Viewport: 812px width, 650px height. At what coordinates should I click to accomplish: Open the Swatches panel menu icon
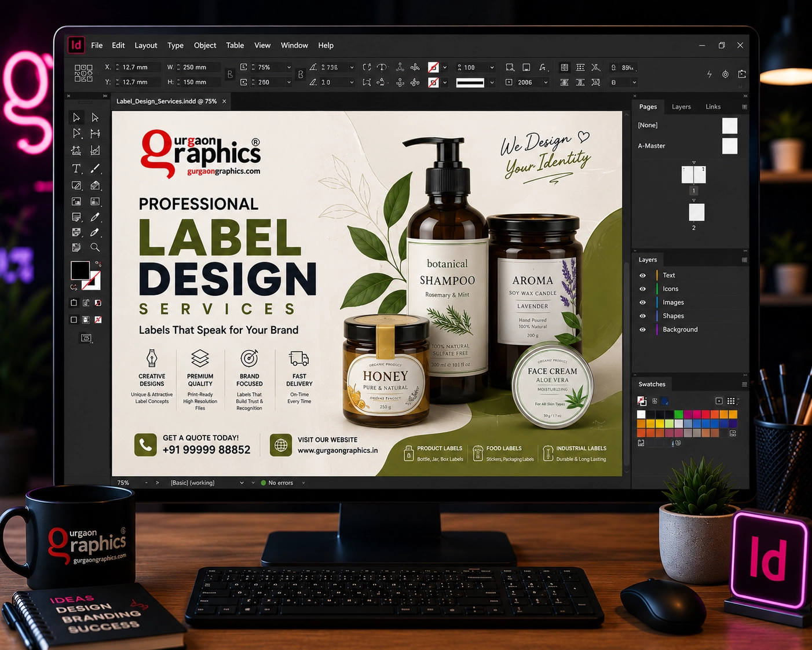744,384
